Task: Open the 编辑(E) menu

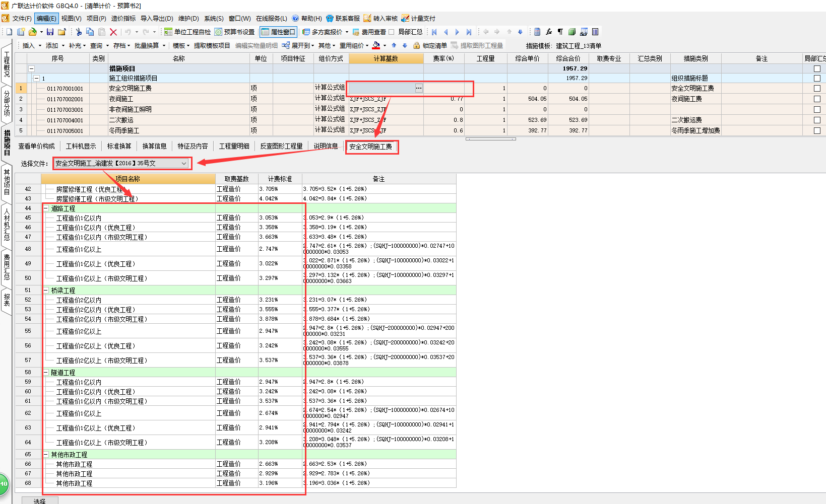Action: pos(46,18)
